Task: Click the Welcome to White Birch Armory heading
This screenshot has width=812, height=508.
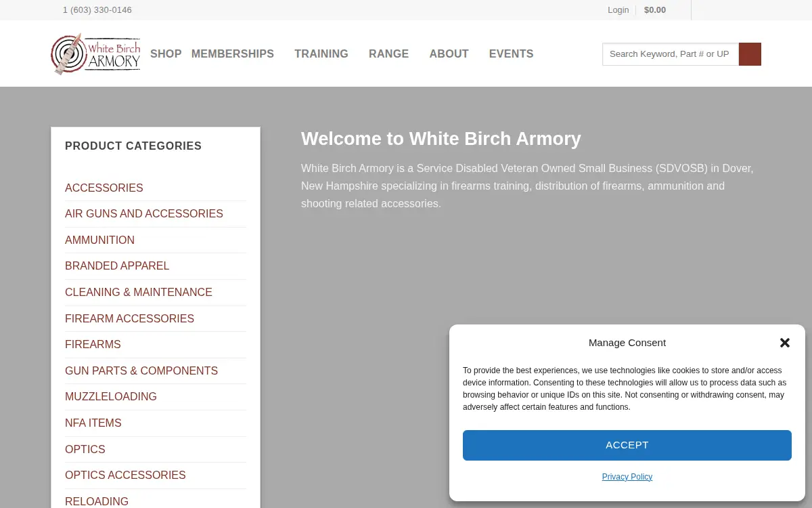Action: [441, 139]
